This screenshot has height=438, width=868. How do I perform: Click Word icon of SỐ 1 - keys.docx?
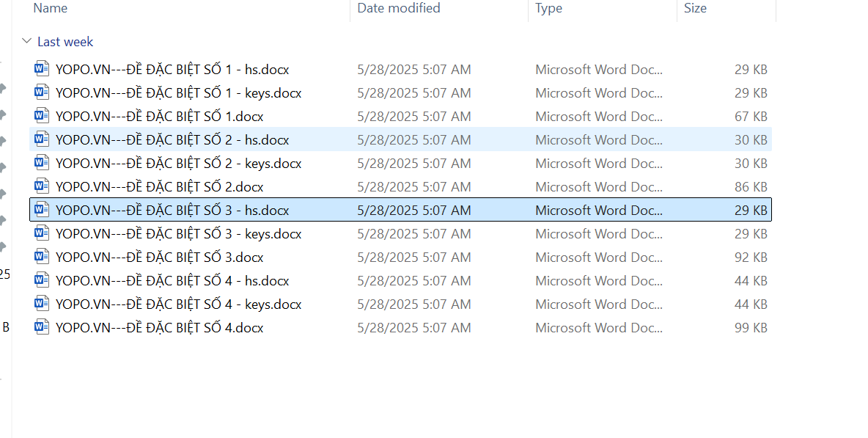point(42,93)
